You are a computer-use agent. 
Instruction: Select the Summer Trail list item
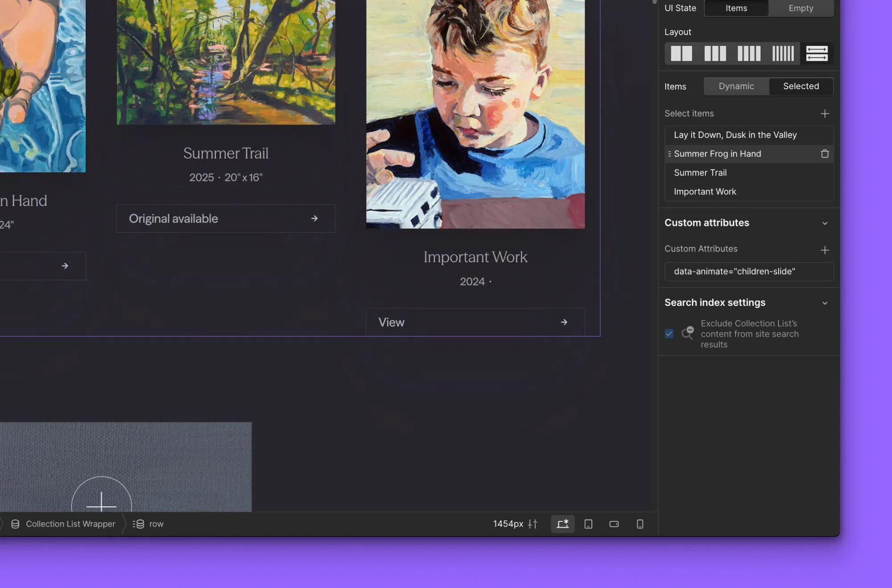coord(749,173)
